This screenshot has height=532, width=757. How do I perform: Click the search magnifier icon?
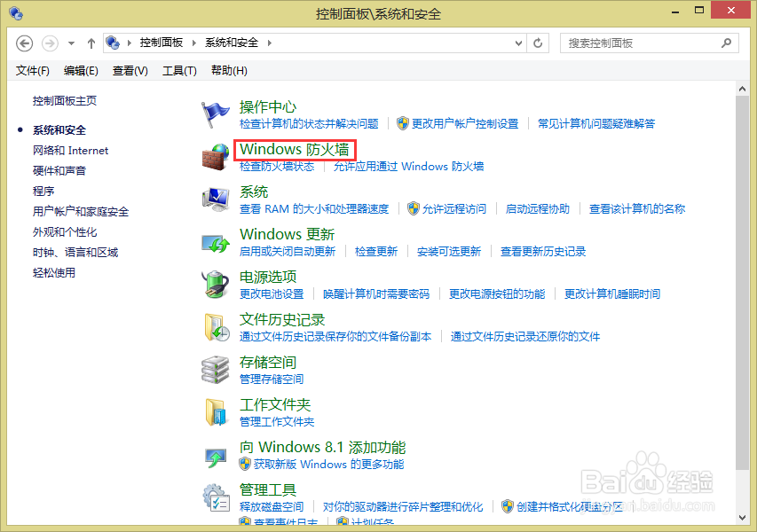(x=726, y=43)
